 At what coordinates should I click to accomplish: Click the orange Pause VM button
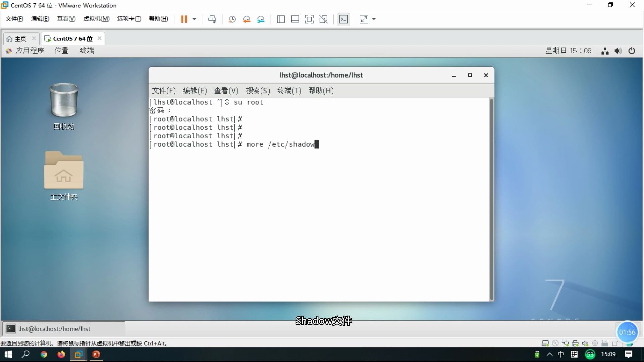click(184, 19)
